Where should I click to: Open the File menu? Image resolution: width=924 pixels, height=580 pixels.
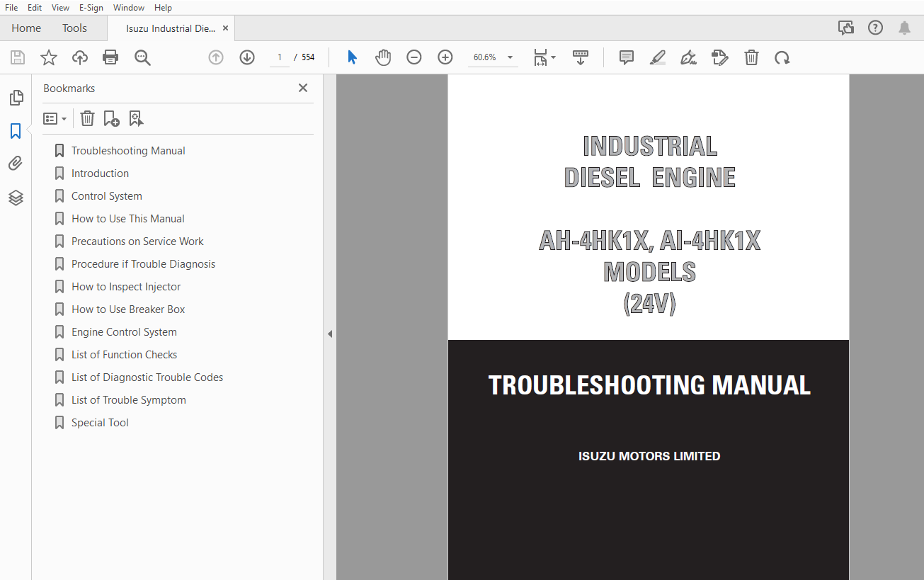11,7
